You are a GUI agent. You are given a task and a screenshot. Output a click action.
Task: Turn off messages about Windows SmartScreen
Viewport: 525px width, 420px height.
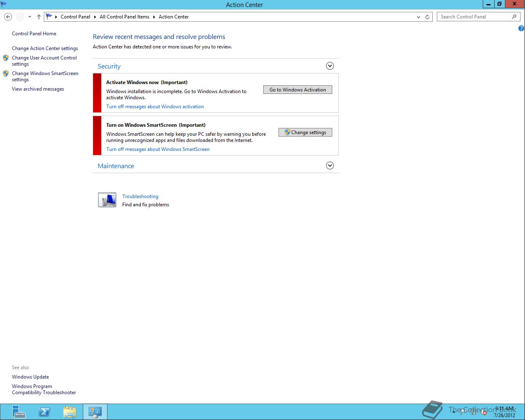(158, 149)
